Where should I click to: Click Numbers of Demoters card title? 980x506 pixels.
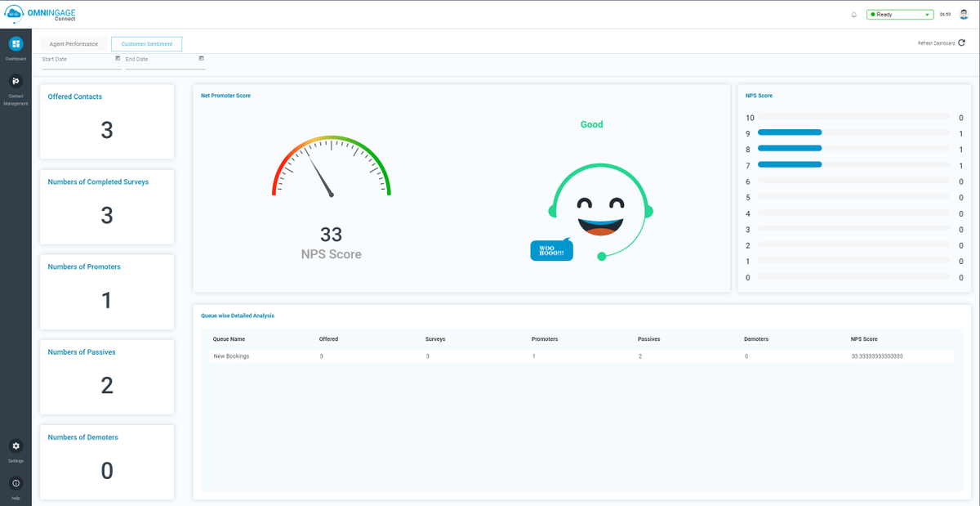click(83, 437)
